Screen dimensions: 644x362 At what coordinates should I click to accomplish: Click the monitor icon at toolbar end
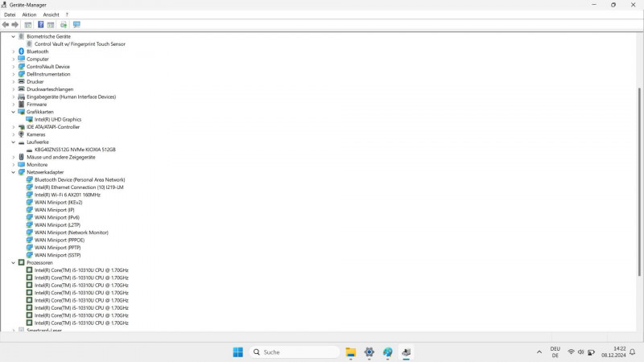pos(76,25)
